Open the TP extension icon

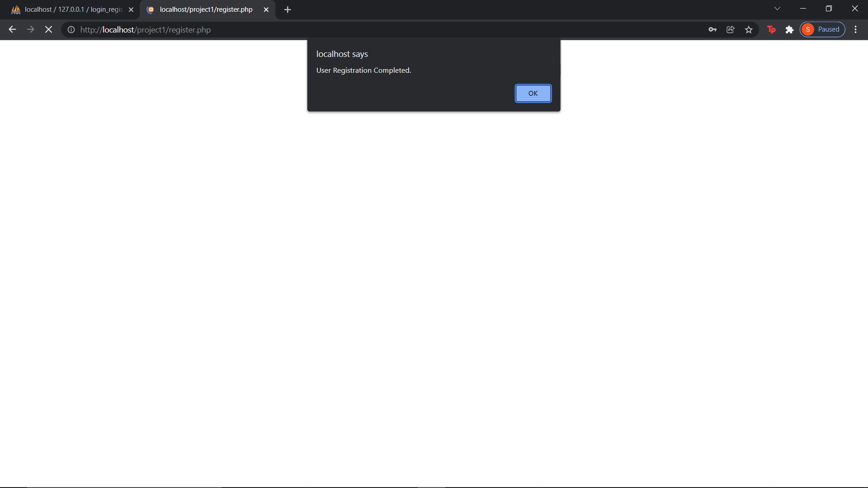[771, 29]
